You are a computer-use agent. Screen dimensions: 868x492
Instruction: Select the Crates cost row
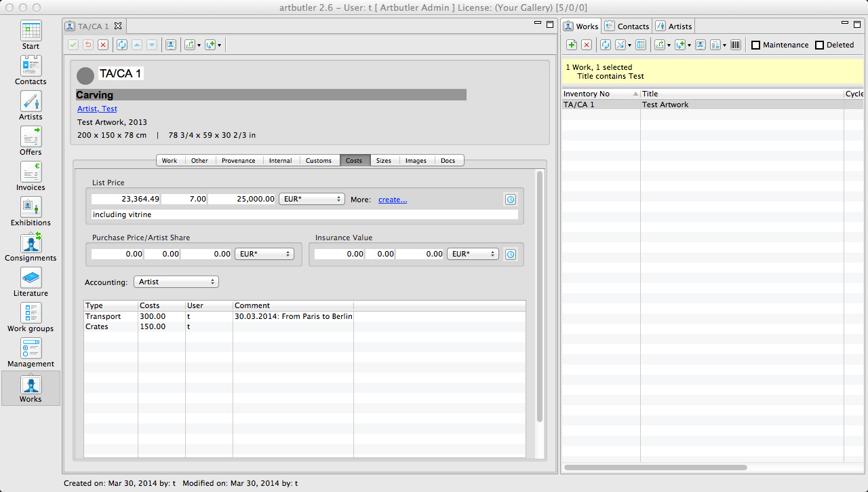(304, 326)
